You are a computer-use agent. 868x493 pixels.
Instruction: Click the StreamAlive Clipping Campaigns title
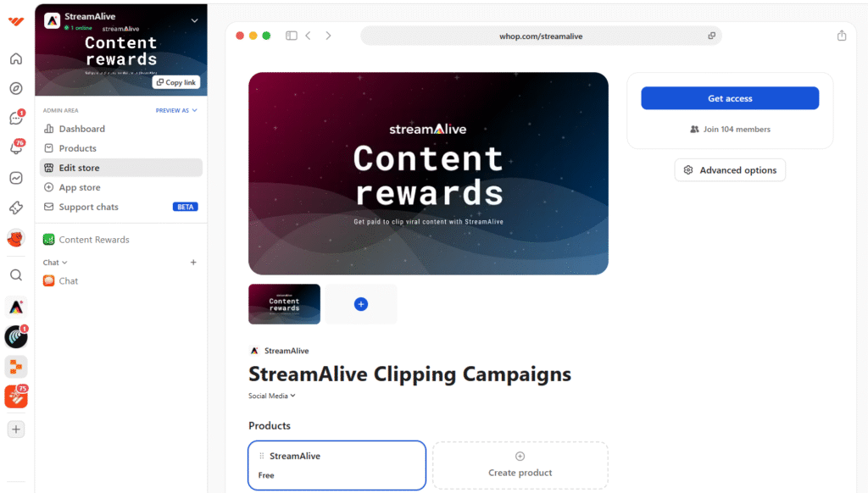click(x=409, y=374)
